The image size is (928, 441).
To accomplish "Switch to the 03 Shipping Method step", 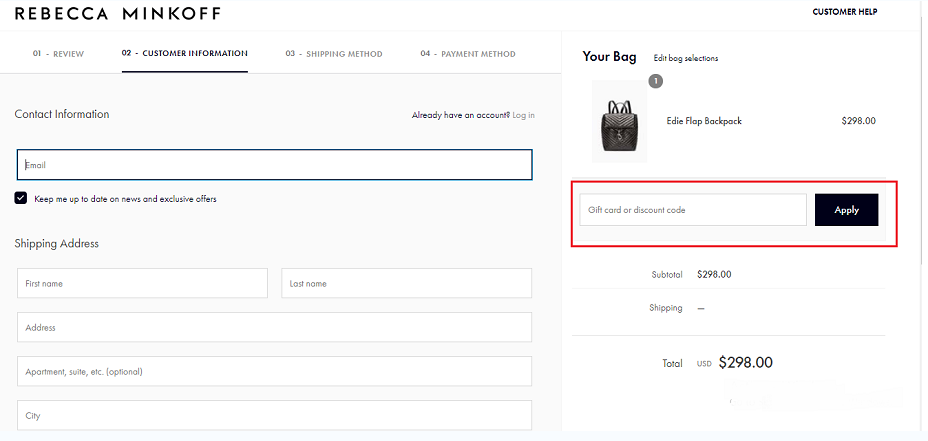I will coord(334,54).
